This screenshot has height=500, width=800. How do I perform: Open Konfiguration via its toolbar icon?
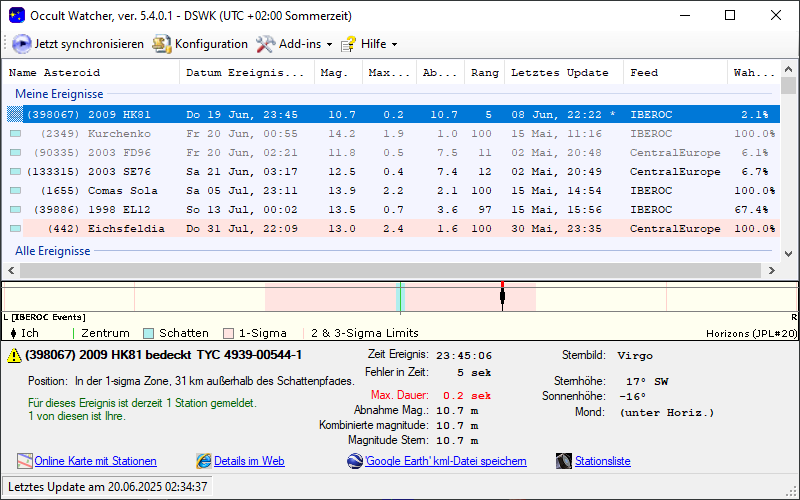(161, 44)
